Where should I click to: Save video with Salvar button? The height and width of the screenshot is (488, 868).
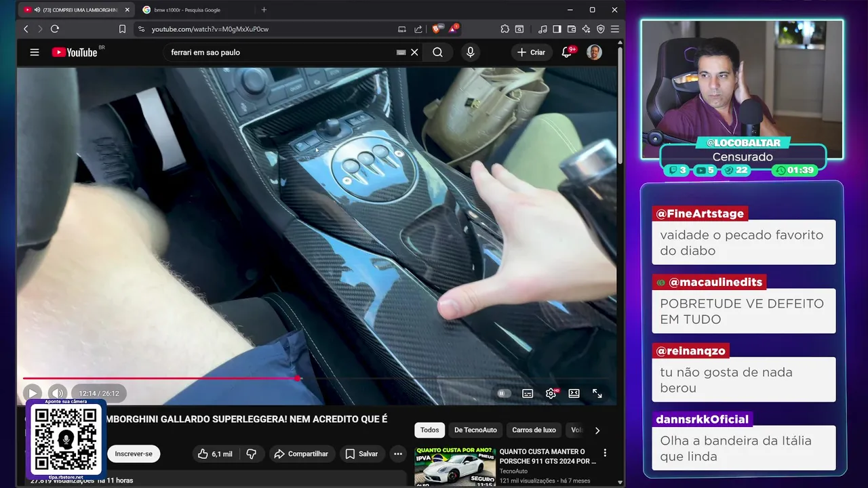(361, 454)
